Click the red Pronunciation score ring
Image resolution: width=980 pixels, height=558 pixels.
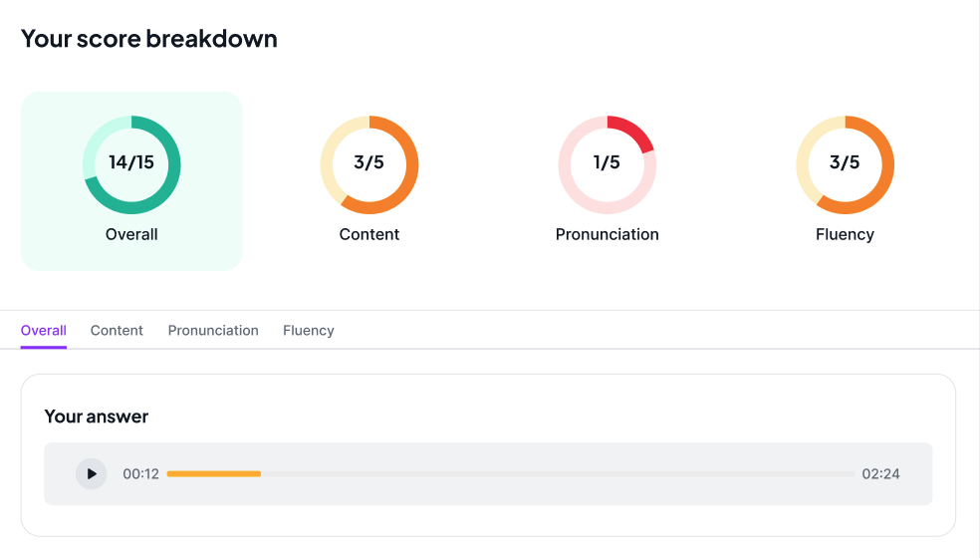coord(635,130)
